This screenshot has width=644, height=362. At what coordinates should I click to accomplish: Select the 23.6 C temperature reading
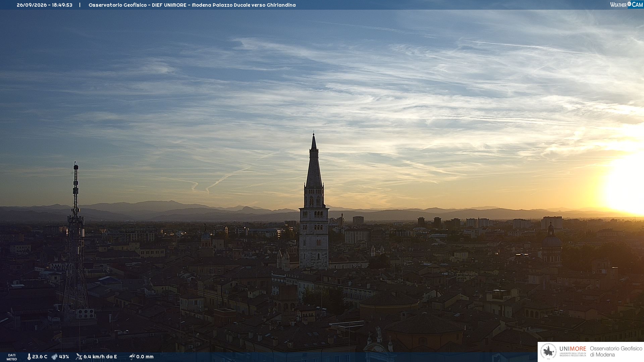point(40,357)
